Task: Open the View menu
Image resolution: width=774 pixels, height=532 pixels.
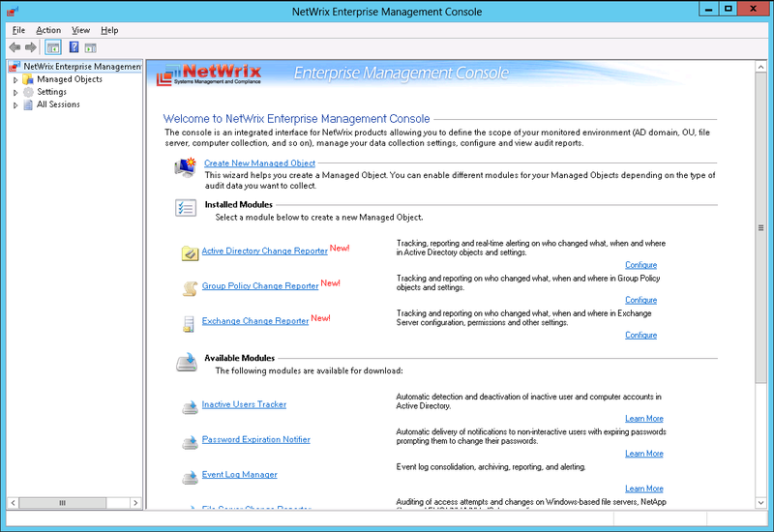Action: click(81, 30)
